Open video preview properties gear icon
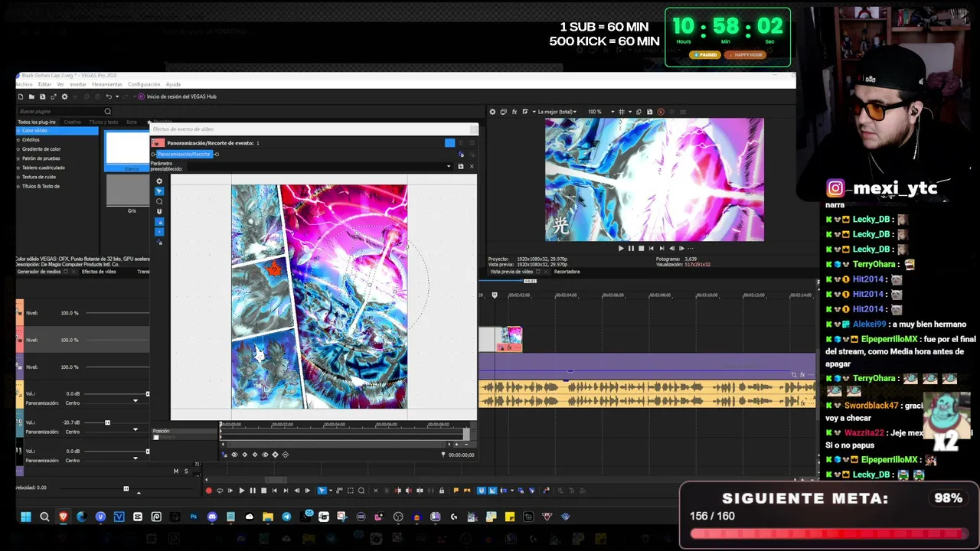The height and width of the screenshot is (551, 980). pos(492,112)
